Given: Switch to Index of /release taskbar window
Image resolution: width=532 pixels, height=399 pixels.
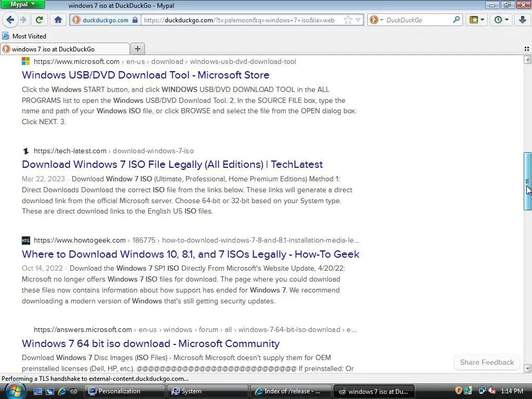Looking at the screenshot, I should pyautogui.click(x=290, y=391).
